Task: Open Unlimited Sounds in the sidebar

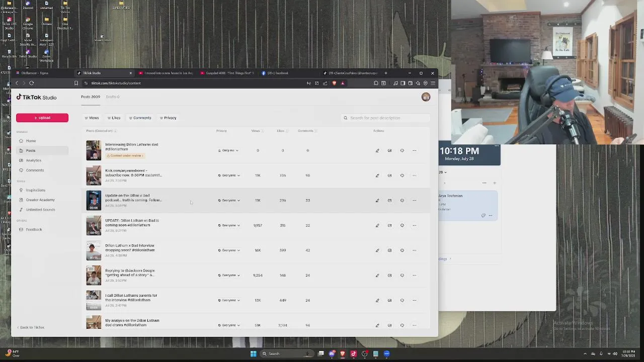Action: click(42, 210)
